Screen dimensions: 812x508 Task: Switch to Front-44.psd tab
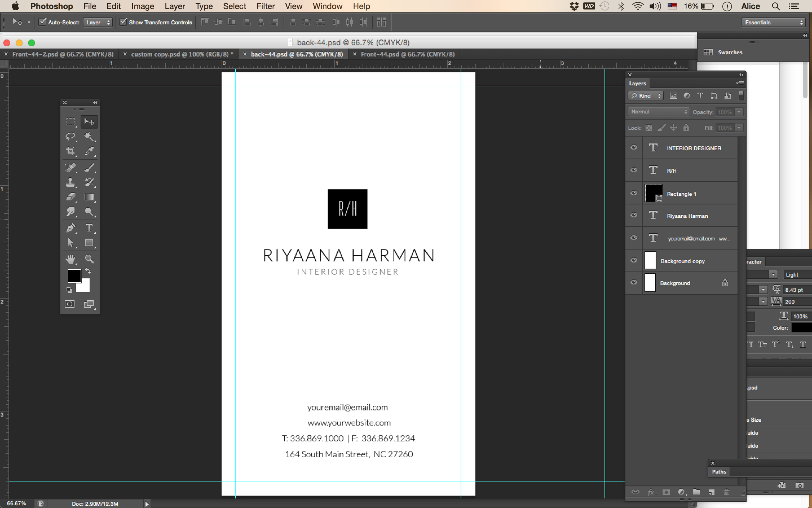[x=408, y=54]
